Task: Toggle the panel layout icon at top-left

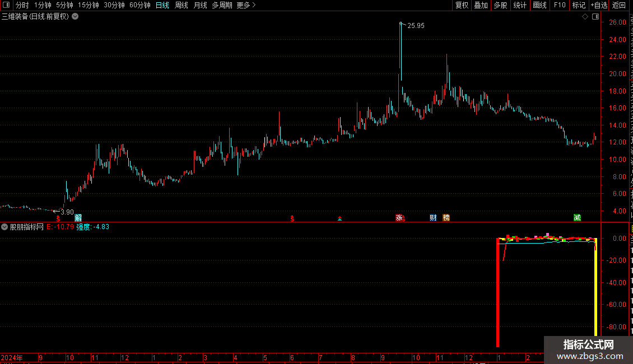Action: pyautogui.click(x=6, y=5)
